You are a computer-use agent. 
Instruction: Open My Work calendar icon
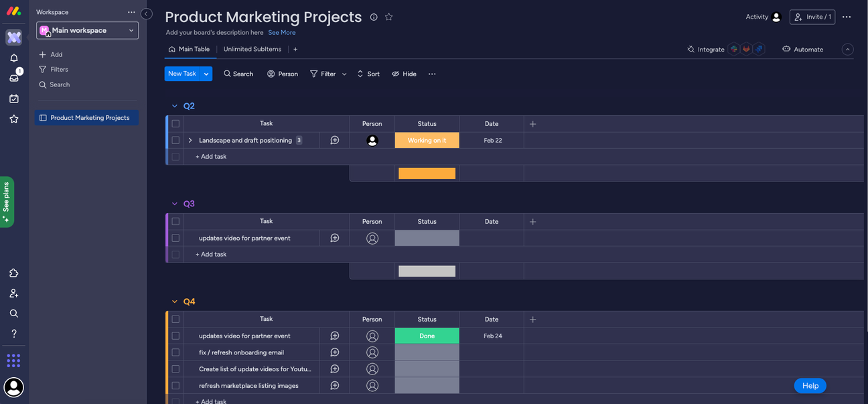point(13,98)
